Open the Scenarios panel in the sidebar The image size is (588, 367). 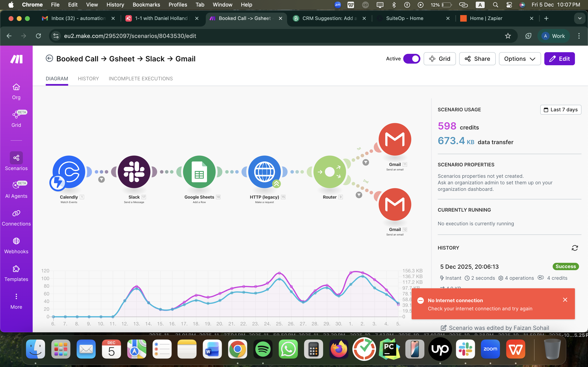[x=16, y=161]
